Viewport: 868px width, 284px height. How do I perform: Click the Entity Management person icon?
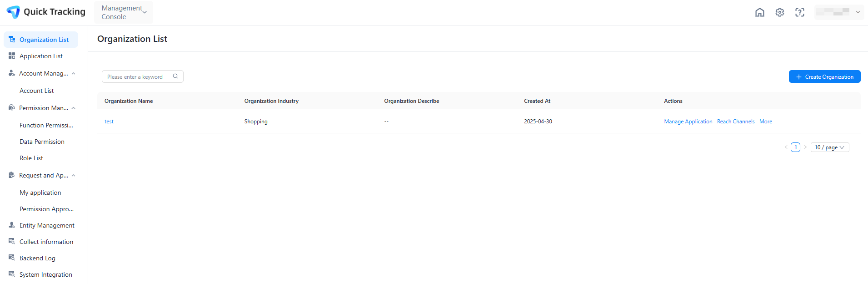click(12, 225)
